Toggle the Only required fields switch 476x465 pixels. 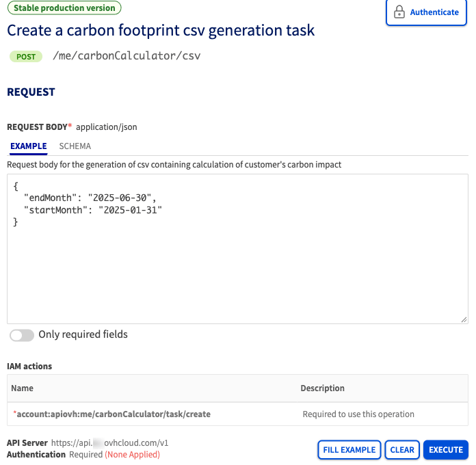point(22,335)
